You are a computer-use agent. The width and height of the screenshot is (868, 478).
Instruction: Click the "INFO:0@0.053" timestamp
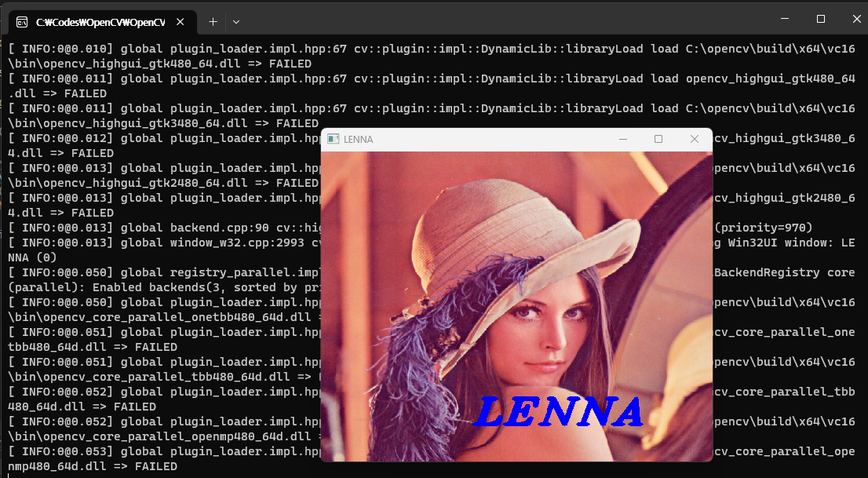pos(64,452)
